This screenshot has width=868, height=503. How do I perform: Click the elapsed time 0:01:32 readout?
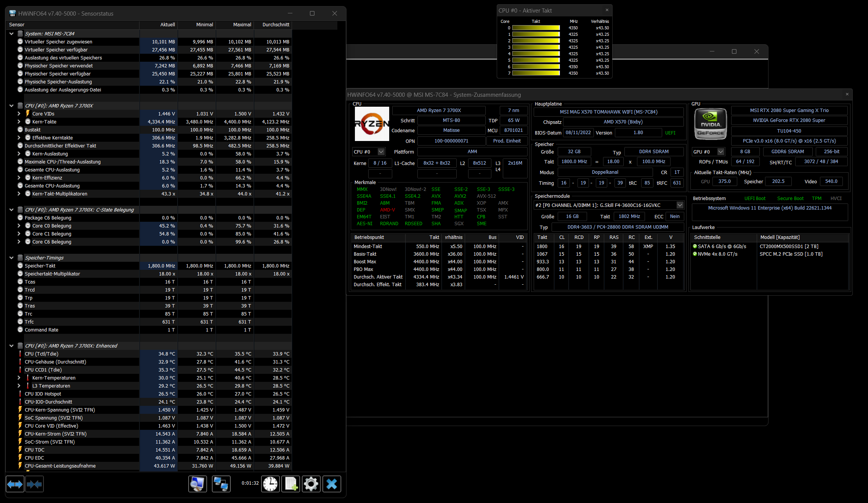[x=250, y=483]
